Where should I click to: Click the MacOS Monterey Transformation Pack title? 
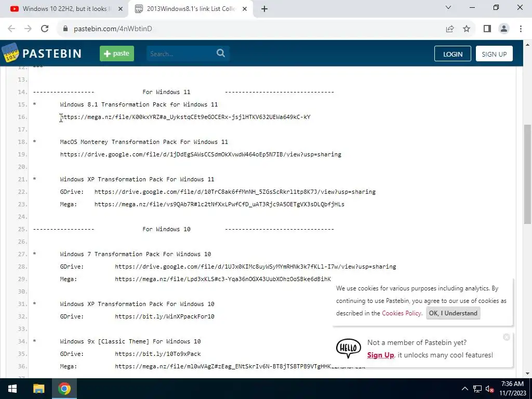(x=144, y=142)
